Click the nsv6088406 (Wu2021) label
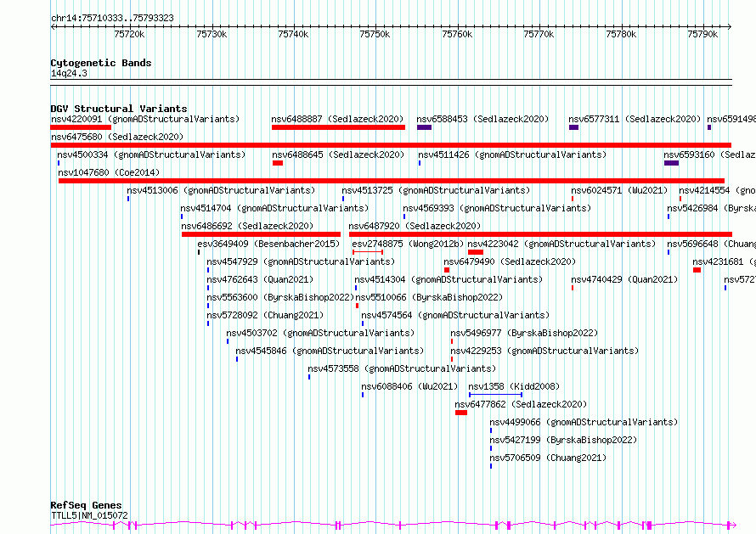Image resolution: width=756 pixels, height=534 pixels. tap(409, 386)
